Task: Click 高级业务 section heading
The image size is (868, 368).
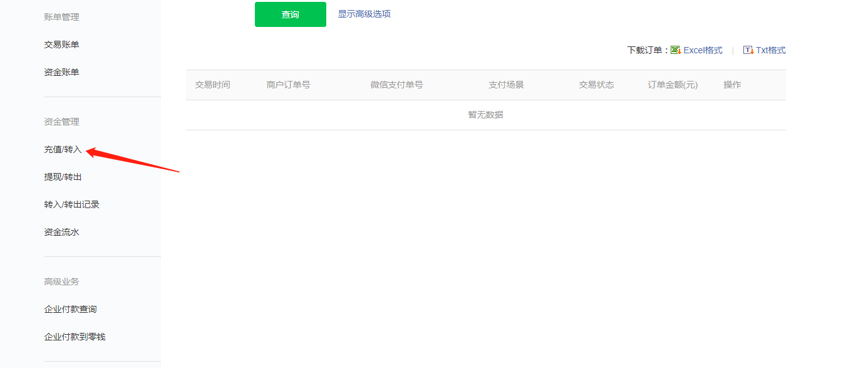Action: click(62, 281)
